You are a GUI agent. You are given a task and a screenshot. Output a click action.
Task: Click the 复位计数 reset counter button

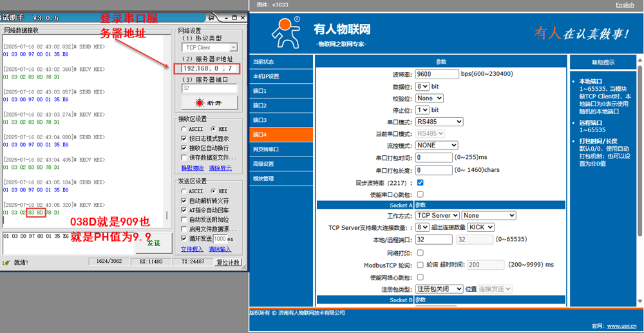point(229,262)
